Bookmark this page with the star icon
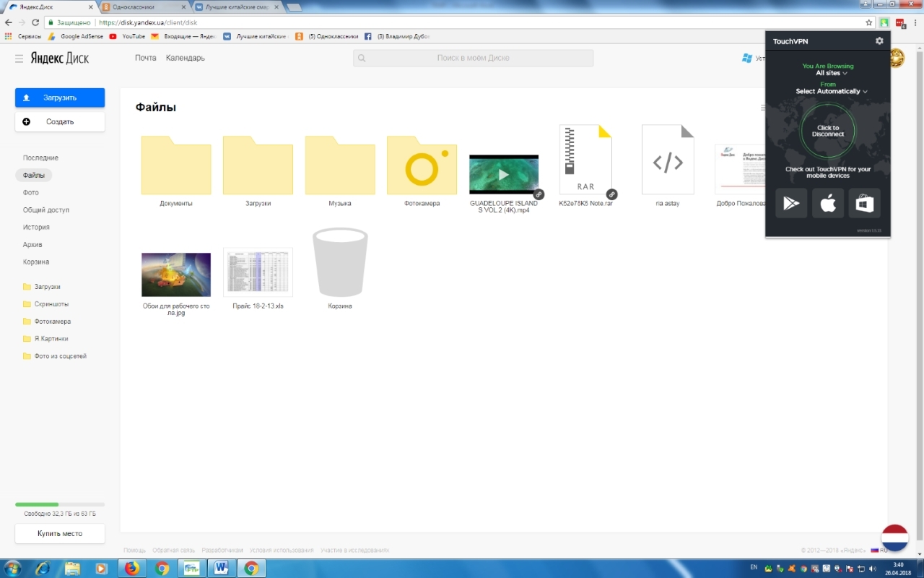This screenshot has width=924, height=578. [x=869, y=22]
